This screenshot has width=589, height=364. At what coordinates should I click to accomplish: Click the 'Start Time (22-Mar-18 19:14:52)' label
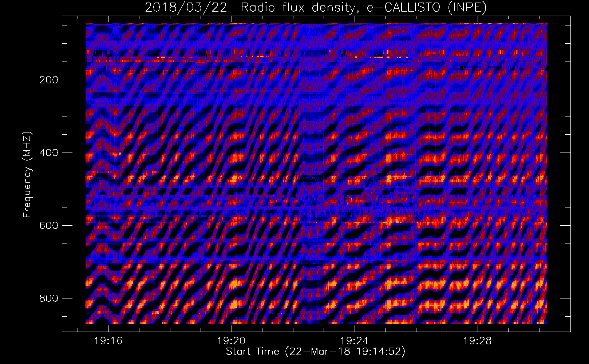pos(316,352)
